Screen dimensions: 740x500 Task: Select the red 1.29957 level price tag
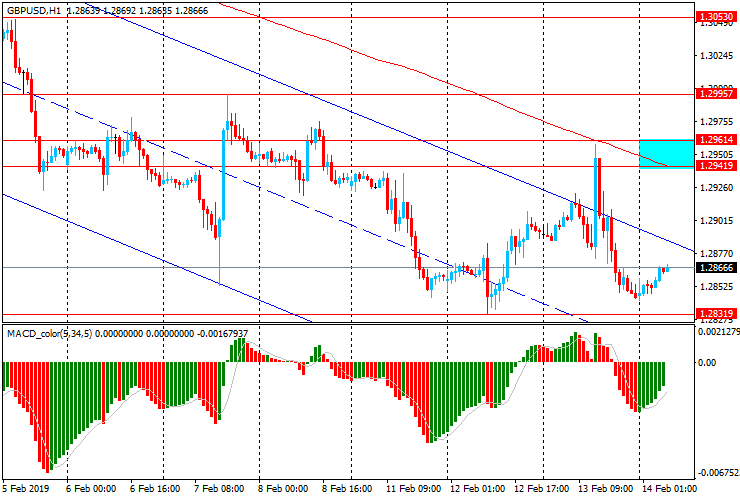(x=716, y=94)
